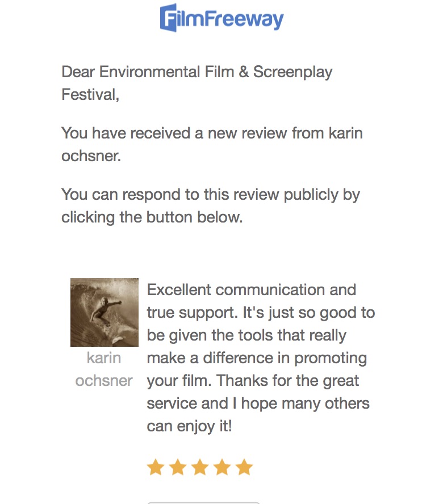This screenshot has height=504, width=443.
Task: Click the "You have received a new review" line
Action: 212,133
